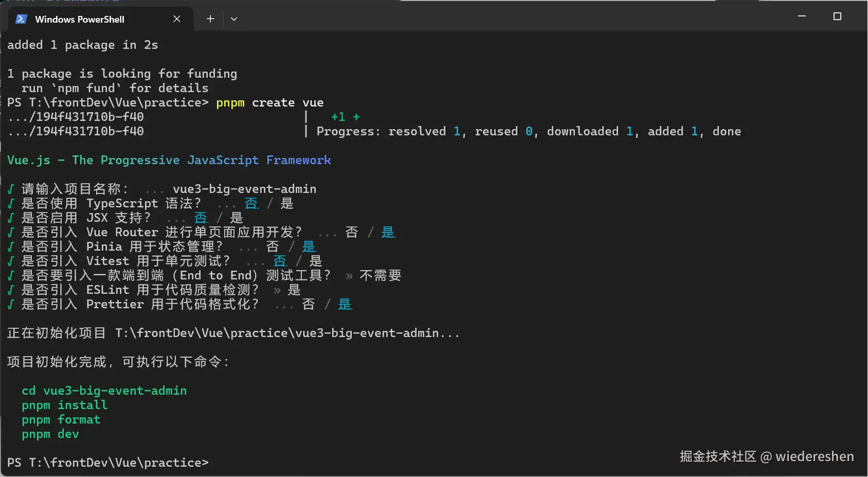Select "否" on the JSX line
The image size is (868, 477).
201,218
